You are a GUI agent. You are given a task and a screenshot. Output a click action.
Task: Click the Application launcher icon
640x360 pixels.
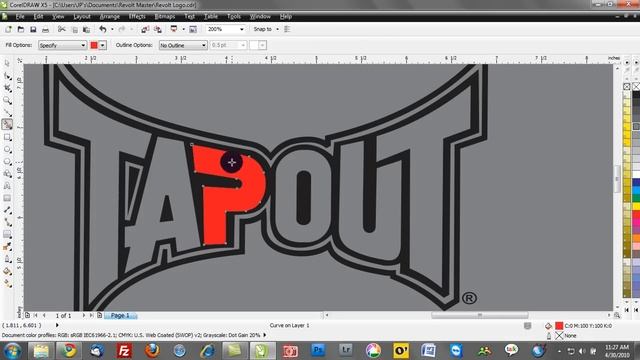(x=174, y=29)
